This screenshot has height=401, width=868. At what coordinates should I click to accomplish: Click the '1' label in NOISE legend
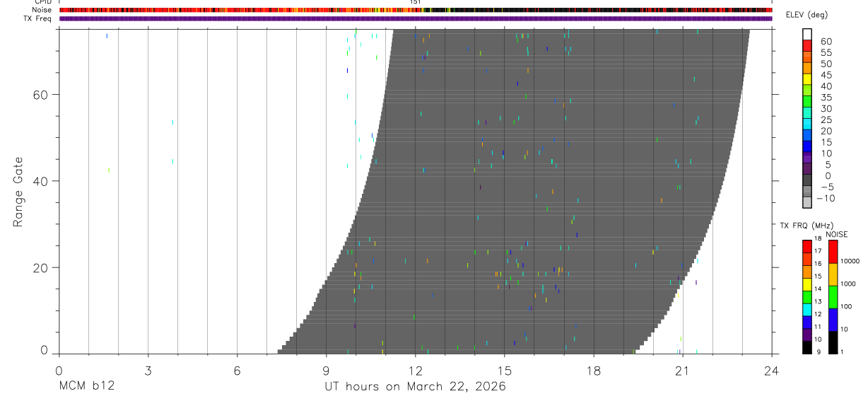tap(842, 351)
